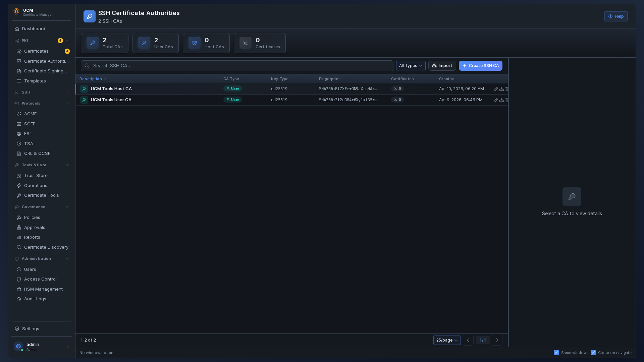The image size is (644, 362).
Task: Open the Dashboard menu item
Action: click(34, 29)
